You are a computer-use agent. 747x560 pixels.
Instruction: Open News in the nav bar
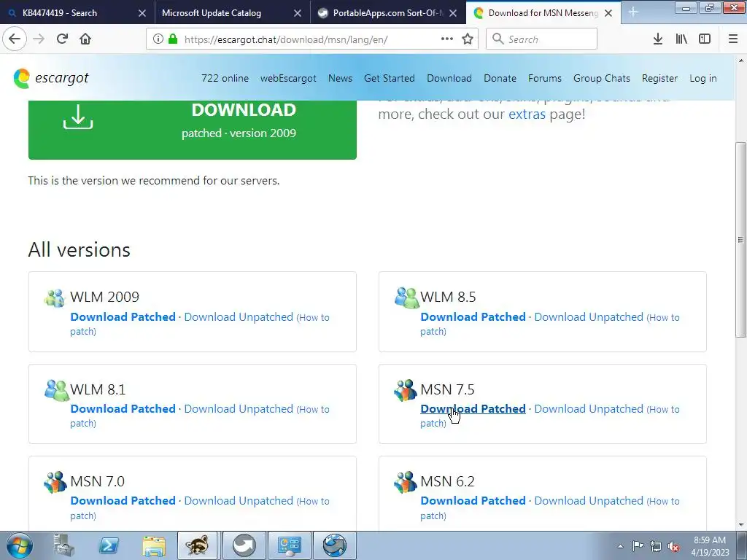point(340,78)
